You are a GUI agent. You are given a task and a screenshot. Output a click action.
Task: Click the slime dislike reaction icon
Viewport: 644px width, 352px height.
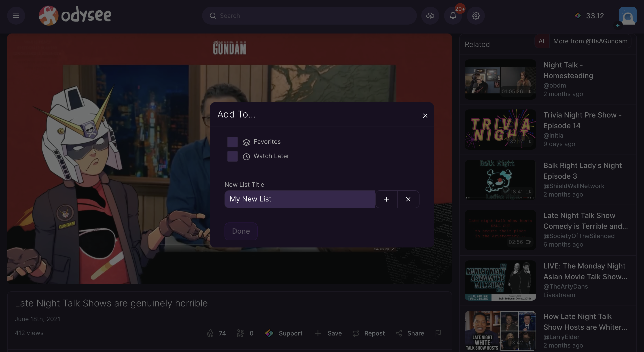(x=240, y=333)
